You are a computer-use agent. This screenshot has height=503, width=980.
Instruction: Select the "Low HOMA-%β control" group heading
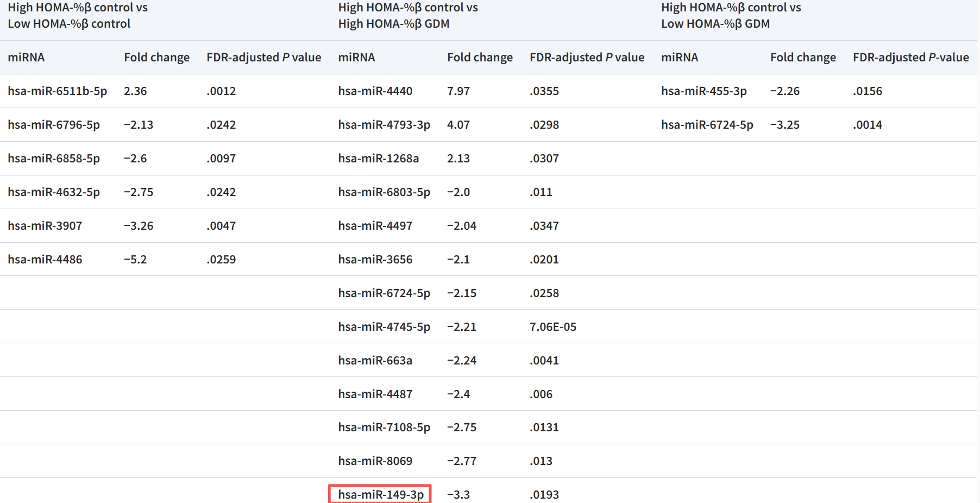tap(69, 24)
